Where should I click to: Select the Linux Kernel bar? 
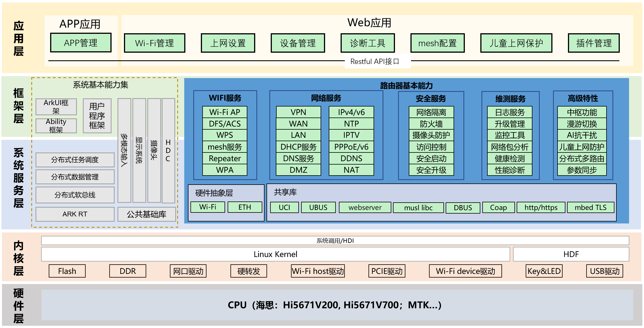276,254
